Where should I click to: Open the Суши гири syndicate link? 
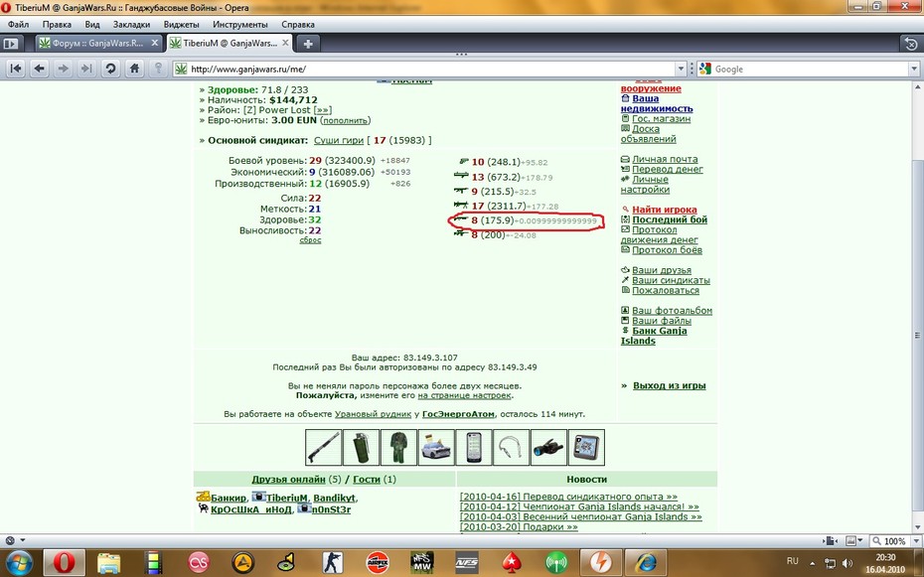(x=338, y=140)
